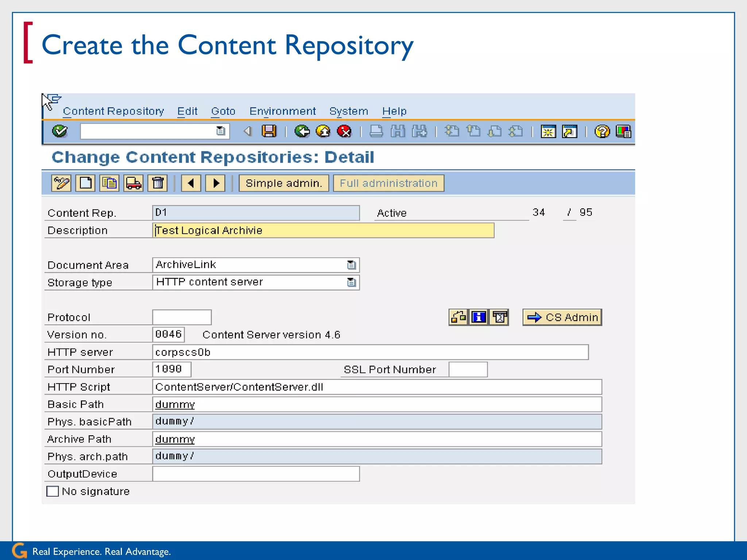The height and width of the screenshot is (560, 747).
Task: Click the Display/Change pencil icon
Action: pos(61,183)
